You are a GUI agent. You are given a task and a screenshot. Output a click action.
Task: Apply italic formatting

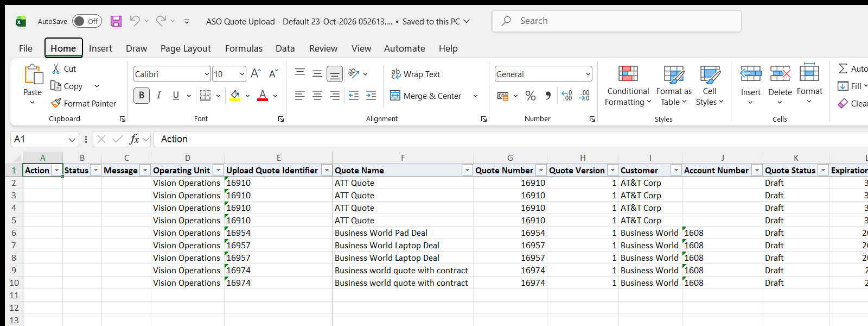click(158, 96)
